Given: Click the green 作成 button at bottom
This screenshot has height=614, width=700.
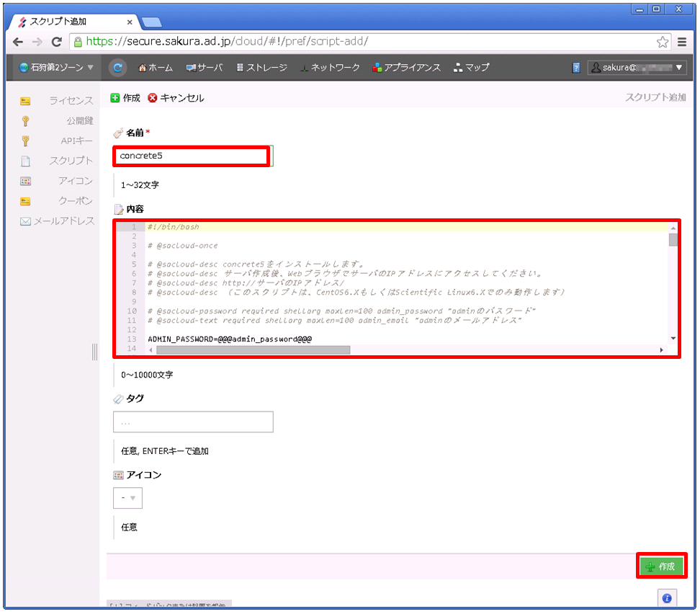Looking at the screenshot, I should click(x=662, y=566).
